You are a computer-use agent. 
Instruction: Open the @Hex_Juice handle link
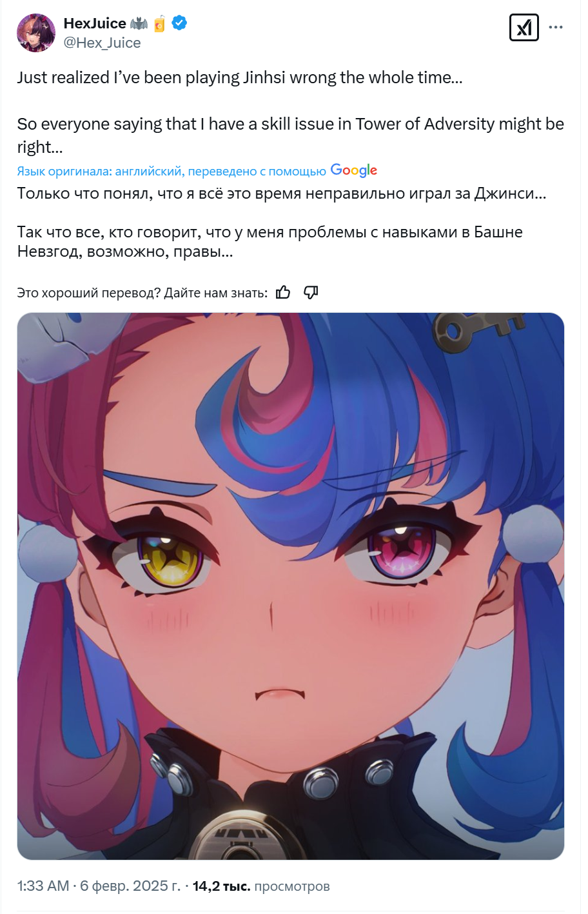102,43
